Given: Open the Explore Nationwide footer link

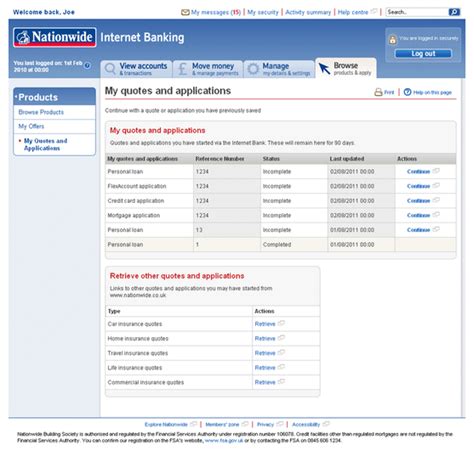Looking at the screenshot, I should (x=166, y=424).
